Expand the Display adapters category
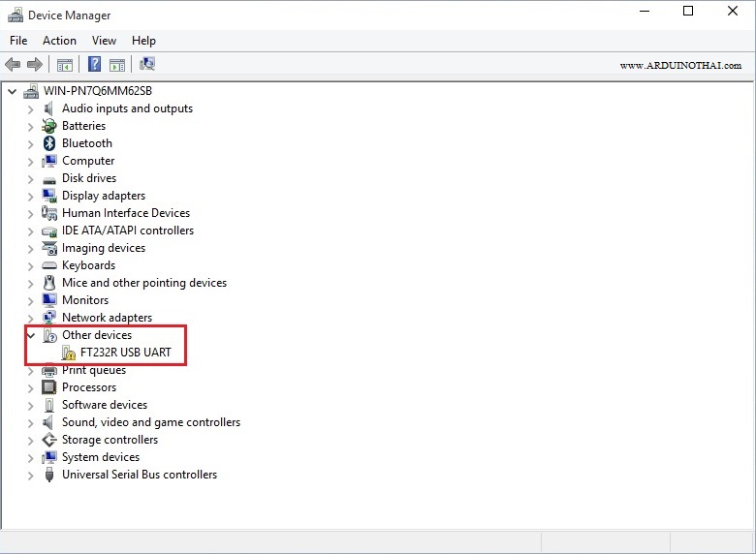The image size is (756, 554). (x=30, y=196)
